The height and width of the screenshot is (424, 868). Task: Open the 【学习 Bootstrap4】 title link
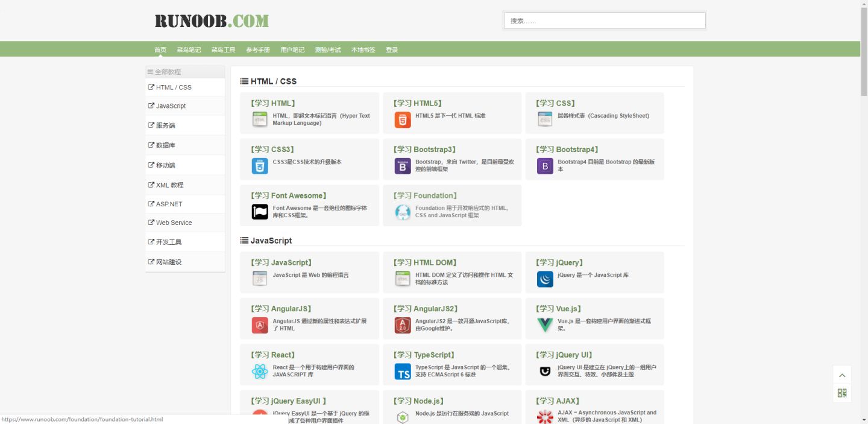click(x=567, y=150)
